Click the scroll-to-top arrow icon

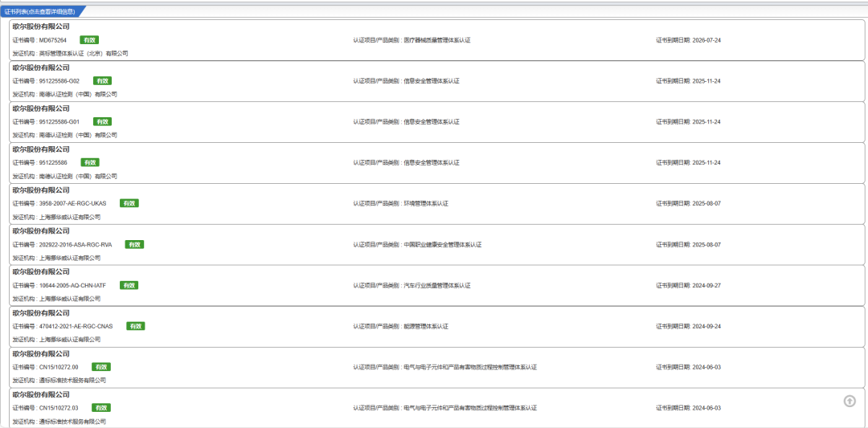tap(850, 401)
